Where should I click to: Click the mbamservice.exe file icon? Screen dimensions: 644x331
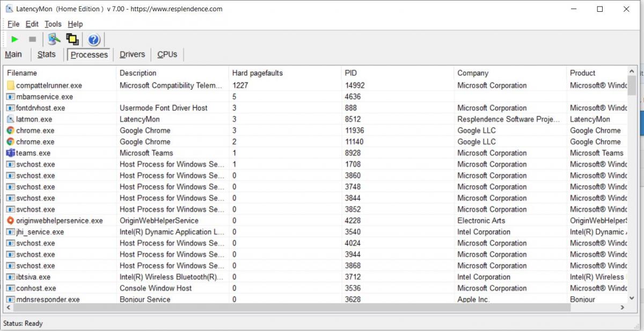tap(10, 97)
